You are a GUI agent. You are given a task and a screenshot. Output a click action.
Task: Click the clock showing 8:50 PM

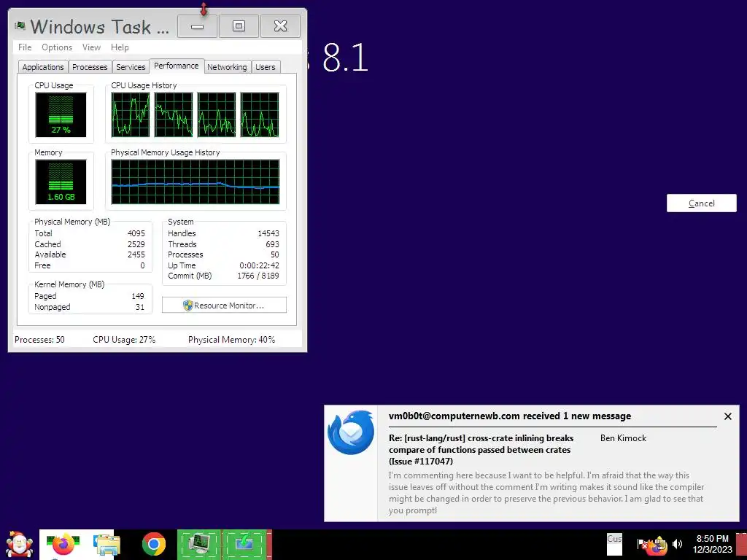click(x=712, y=539)
